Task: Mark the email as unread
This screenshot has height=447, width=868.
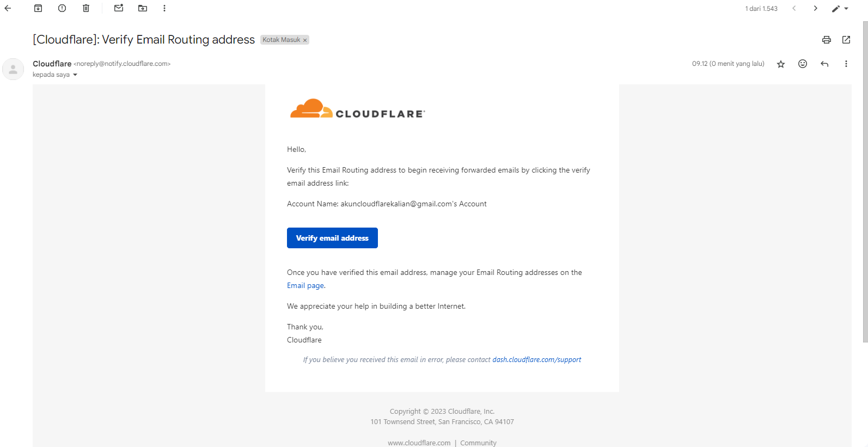Action: [x=119, y=8]
